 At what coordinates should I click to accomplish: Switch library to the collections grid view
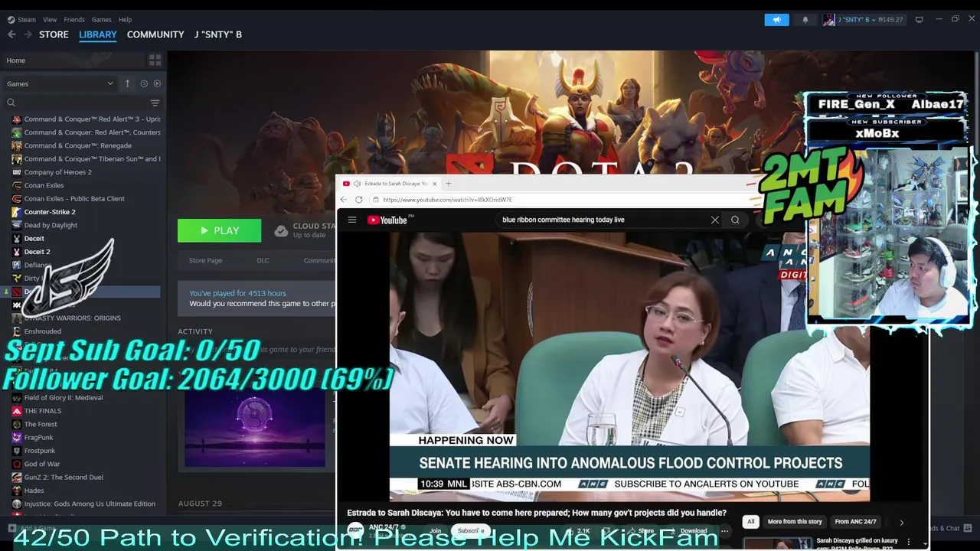(155, 60)
